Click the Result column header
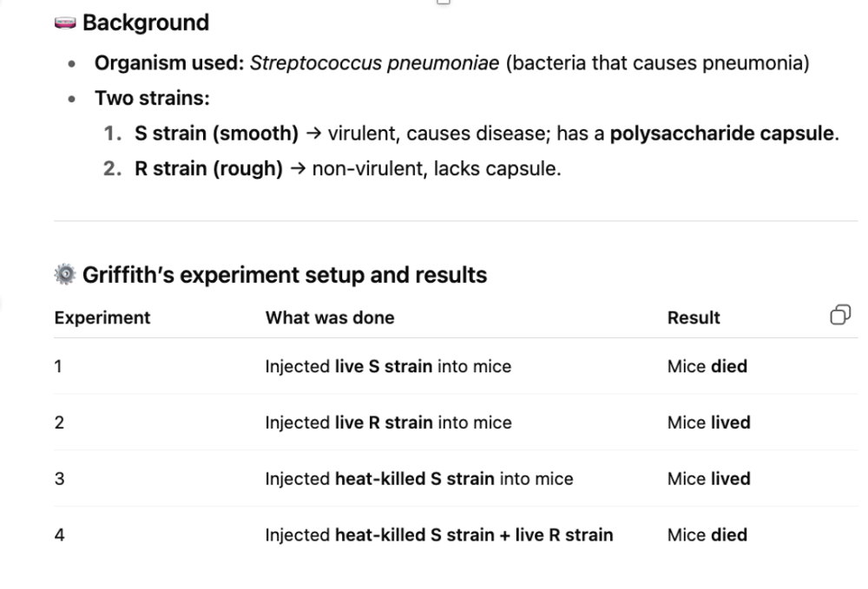The width and height of the screenshot is (868, 589). pyautogui.click(x=694, y=317)
